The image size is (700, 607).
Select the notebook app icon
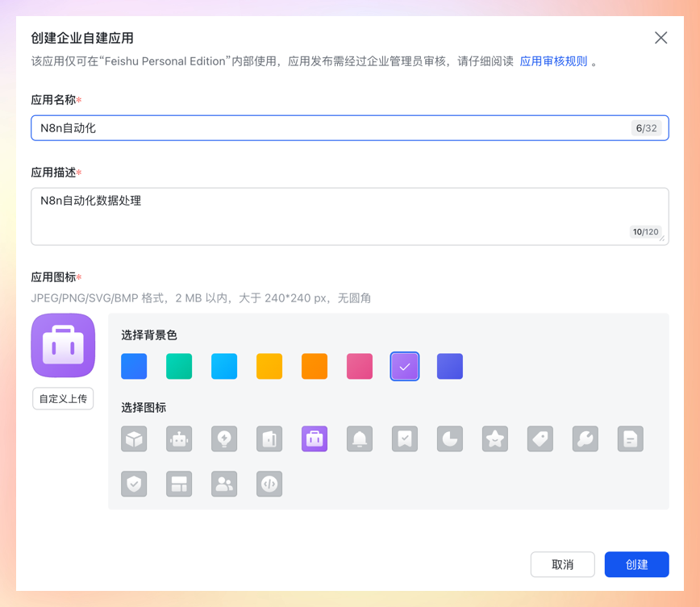point(269,439)
